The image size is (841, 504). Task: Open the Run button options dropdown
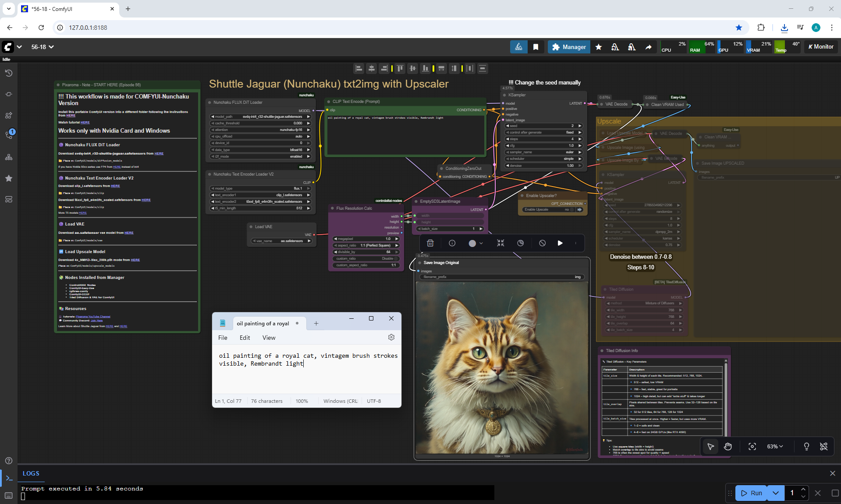click(776, 493)
